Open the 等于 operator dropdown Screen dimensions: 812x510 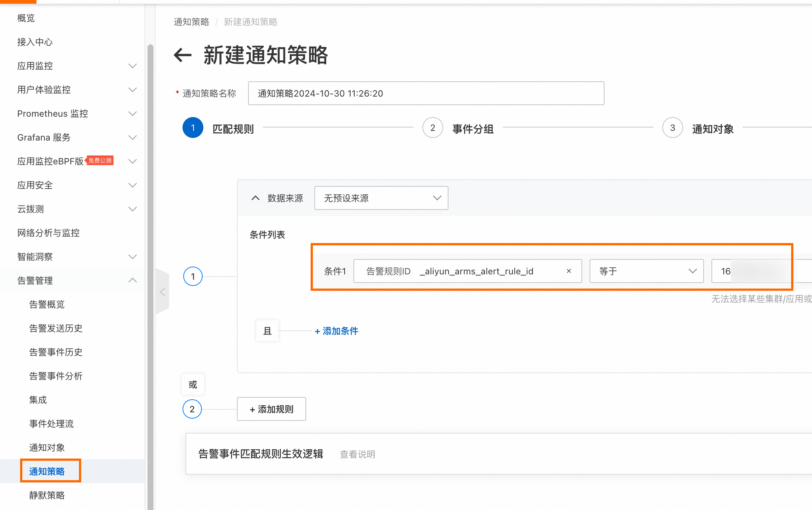[647, 271]
